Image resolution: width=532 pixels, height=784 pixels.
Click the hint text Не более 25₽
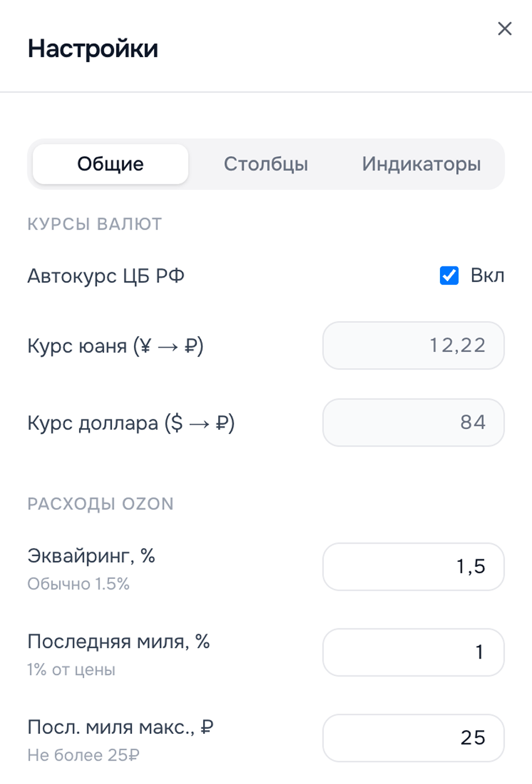tap(83, 755)
